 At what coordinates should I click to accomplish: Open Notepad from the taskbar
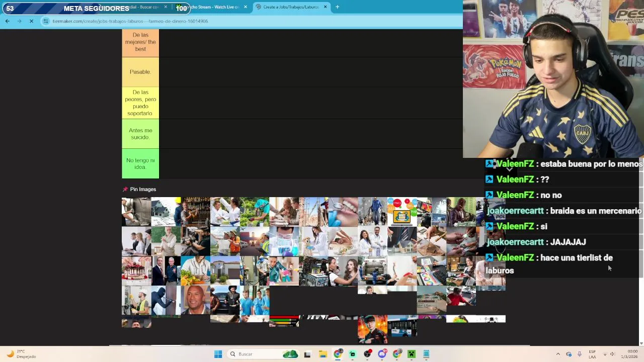[426, 354]
